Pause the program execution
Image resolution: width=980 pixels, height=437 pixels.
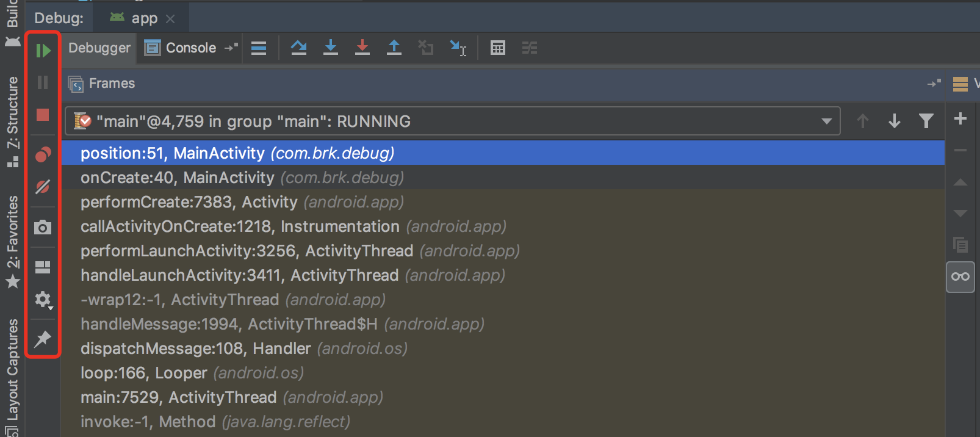pos(43,82)
